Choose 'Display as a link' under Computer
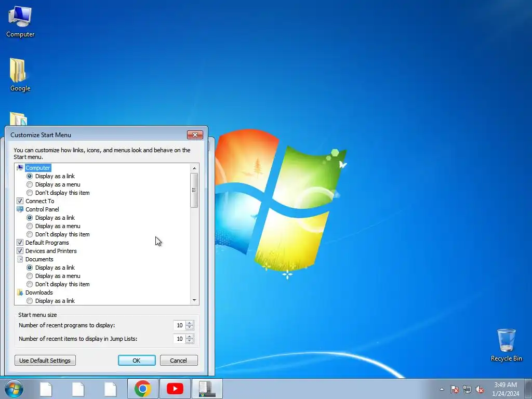 (x=30, y=176)
